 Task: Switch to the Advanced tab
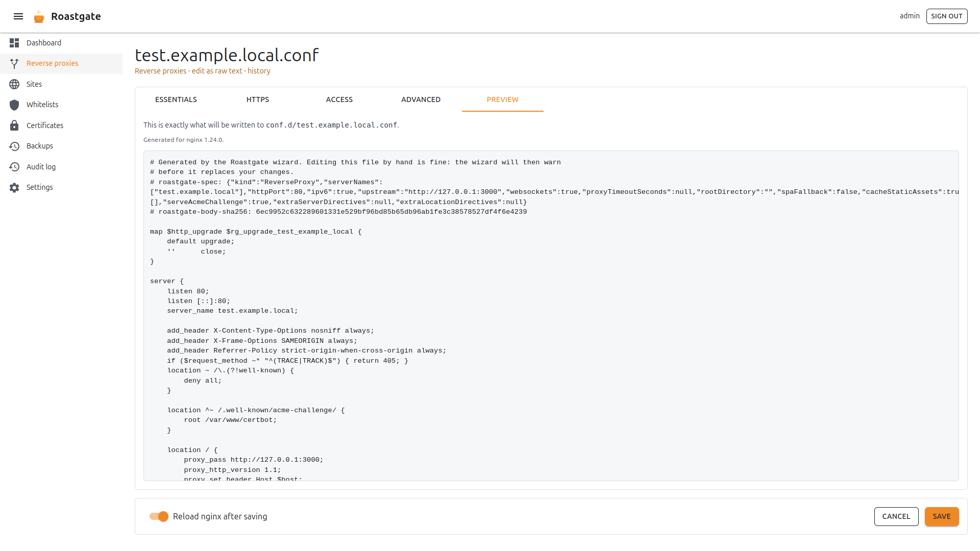click(421, 99)
